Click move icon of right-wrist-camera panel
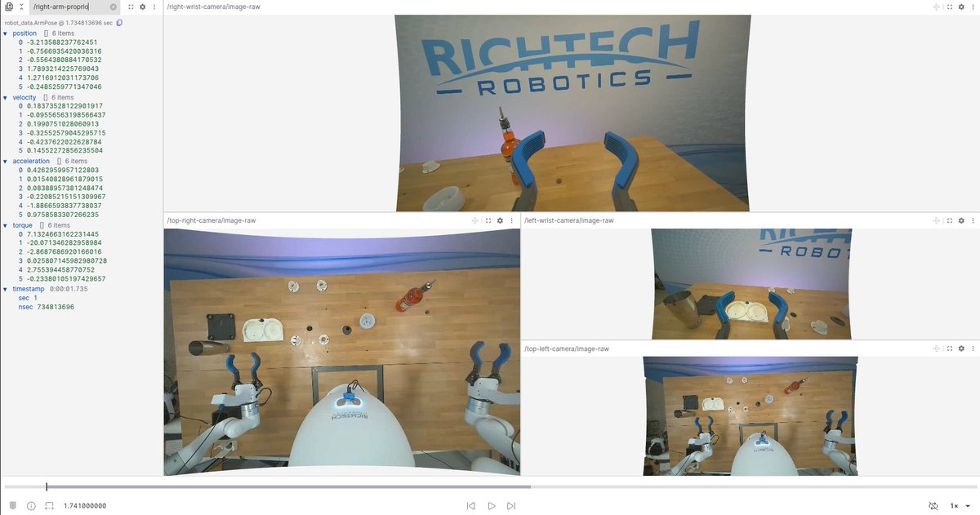The image size is (980, 515). pos(936,7)
